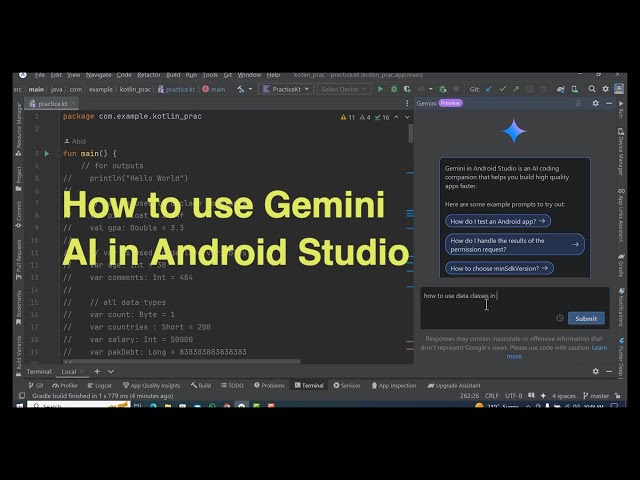Open the Tools menu
The image size is (640, 480).
(x=210, y=75)
